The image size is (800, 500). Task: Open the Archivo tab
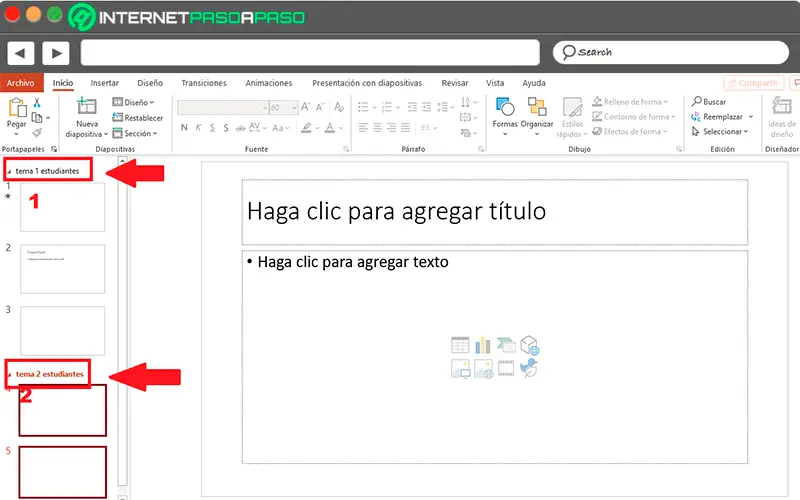tap(20, 83)
